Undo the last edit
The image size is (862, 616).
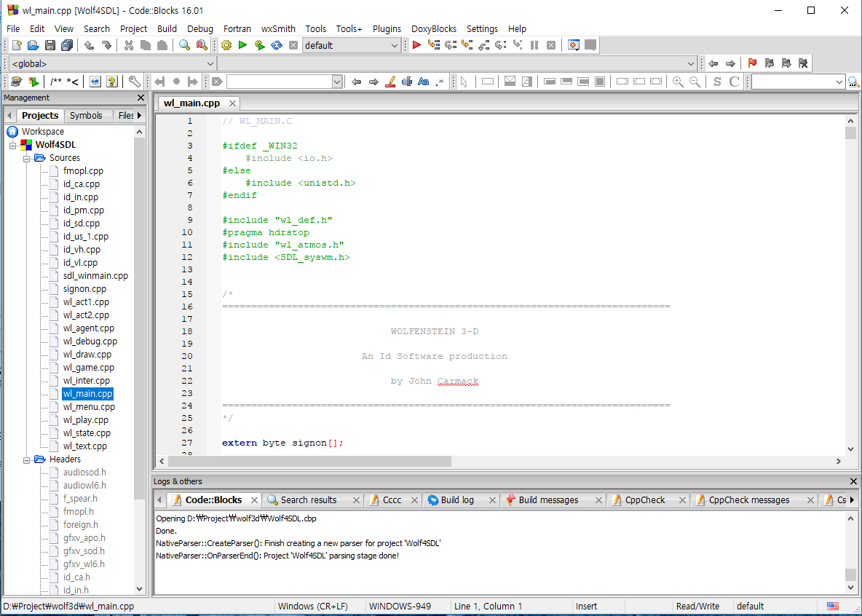pos(89,45)
